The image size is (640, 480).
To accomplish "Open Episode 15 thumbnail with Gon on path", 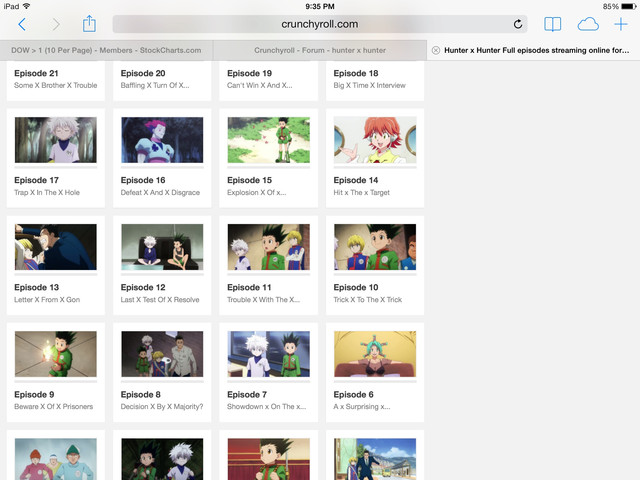I will (x=269, y=140).
